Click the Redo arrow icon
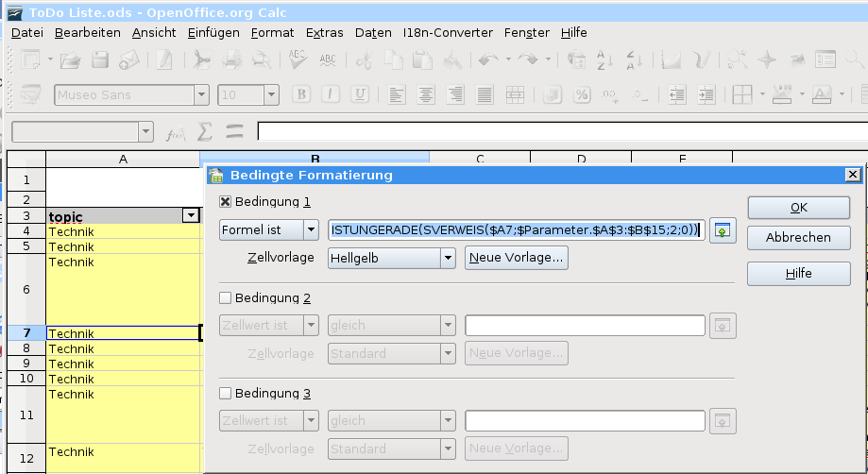 [x=528, y=59]
